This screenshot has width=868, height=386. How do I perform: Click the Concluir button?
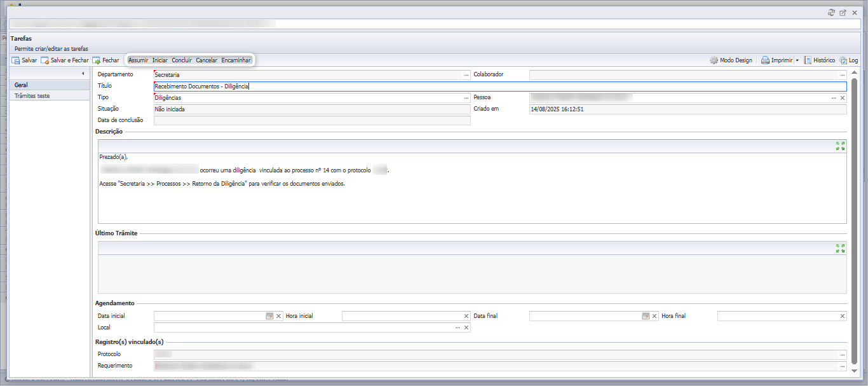182,60
